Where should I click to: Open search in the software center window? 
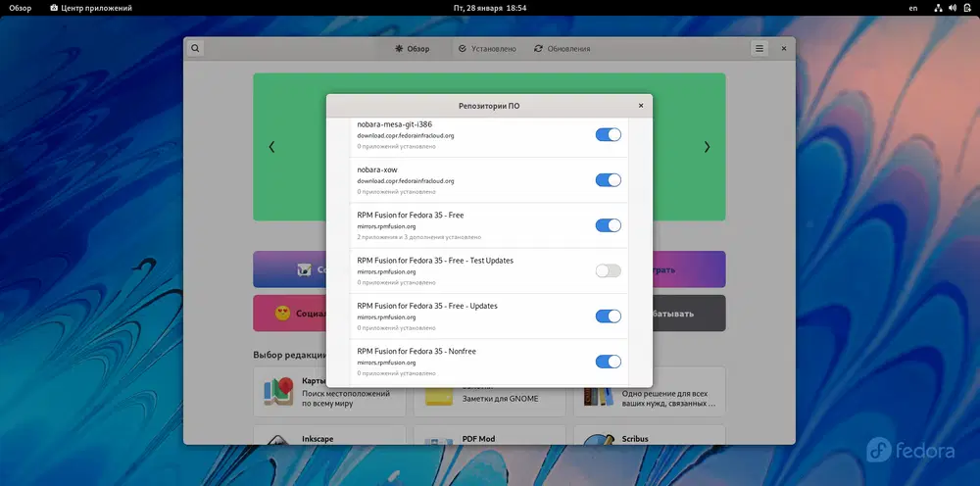195,48
